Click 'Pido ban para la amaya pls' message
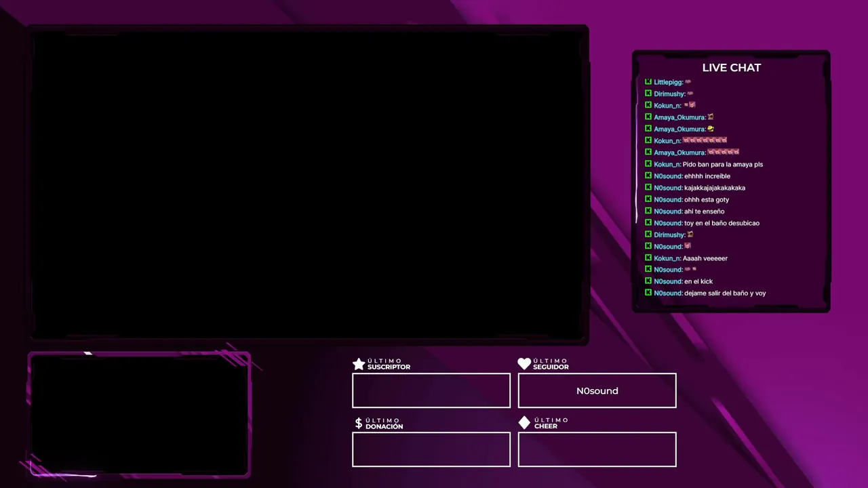Screen dimensions: 868x488 coord(723,165)
